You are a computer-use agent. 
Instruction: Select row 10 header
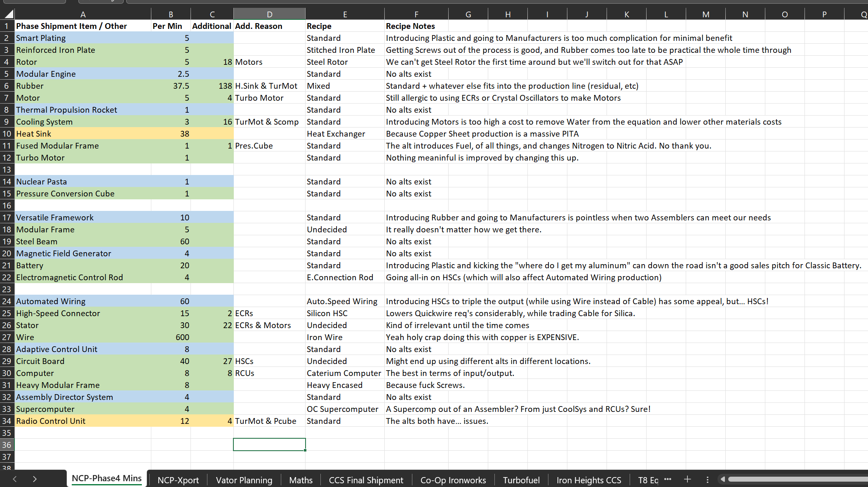pyautogui.click(x=7, y=134)
